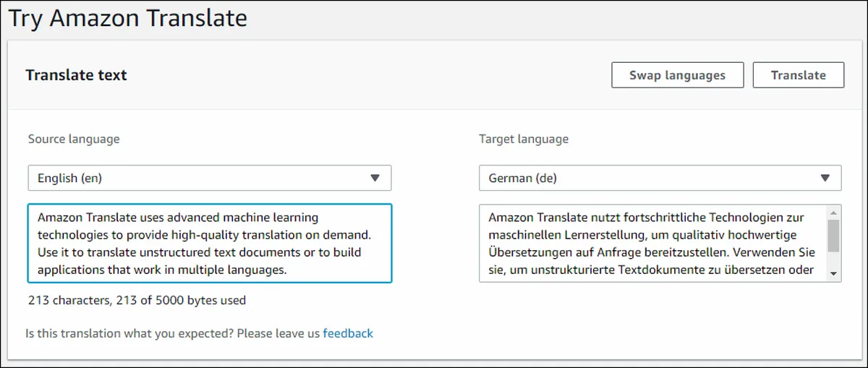Image resolution: width=868 pixels, height=368 pixels.
Task: Click the 'Source language' label
Action: tap(74, 139)
